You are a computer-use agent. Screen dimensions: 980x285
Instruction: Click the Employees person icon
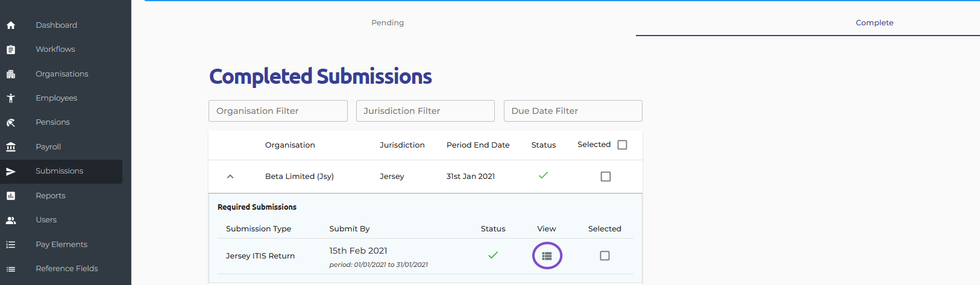click(11, 98)
